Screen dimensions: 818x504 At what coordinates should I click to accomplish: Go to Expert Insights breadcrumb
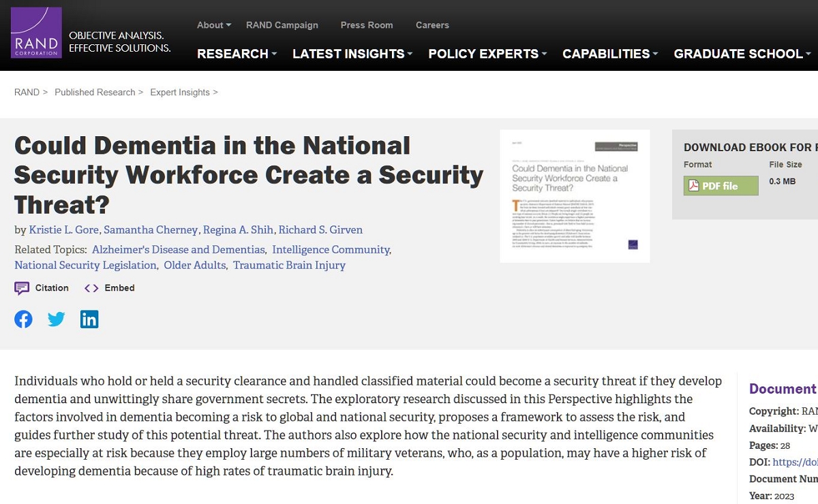click(180, 92)
